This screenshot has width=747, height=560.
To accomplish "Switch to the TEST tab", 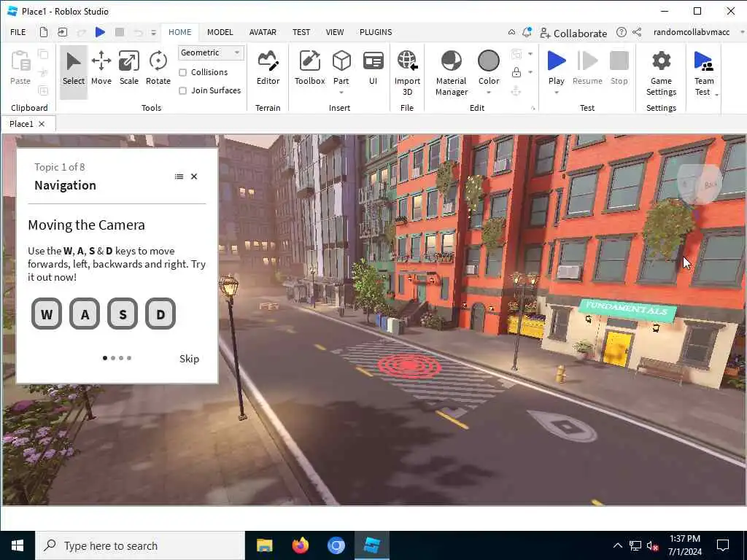I will coord(301,32).
